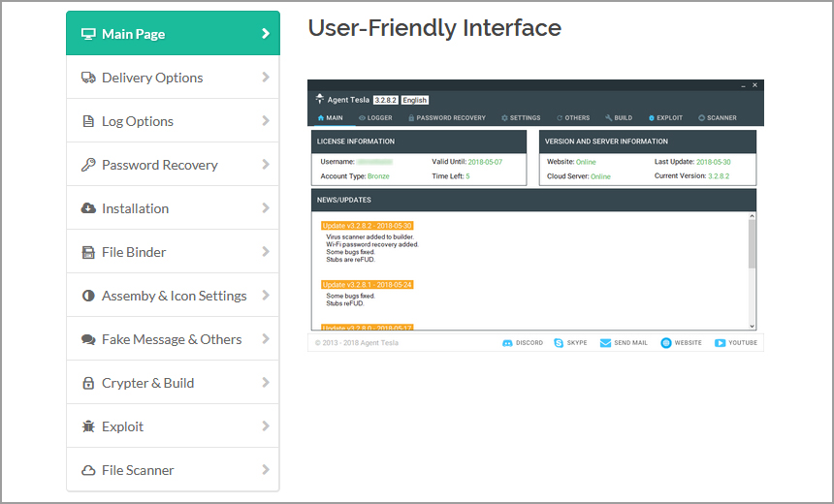Click the circle icon on SCANNER tab

[x=701, y=118]
